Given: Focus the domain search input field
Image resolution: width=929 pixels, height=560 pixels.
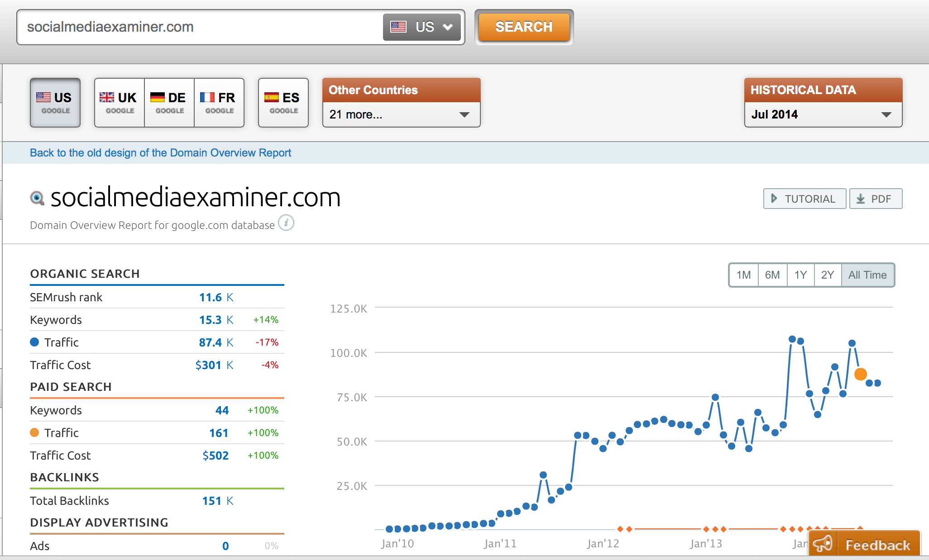Looking at the screenshot, I should [199, 27].
